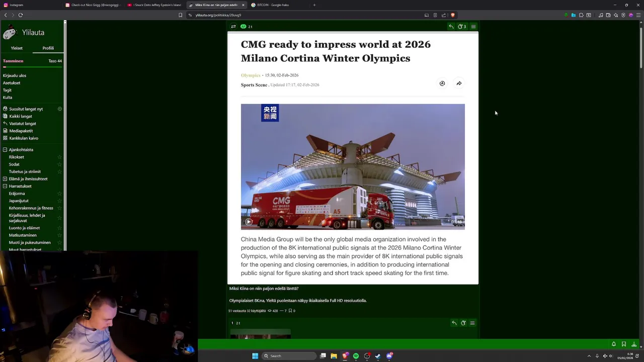Image resolution: width=644 pixels, height=362 pixels.
Task: Reply to post 1 with arrow icon
Action: [x=454, y=323]
